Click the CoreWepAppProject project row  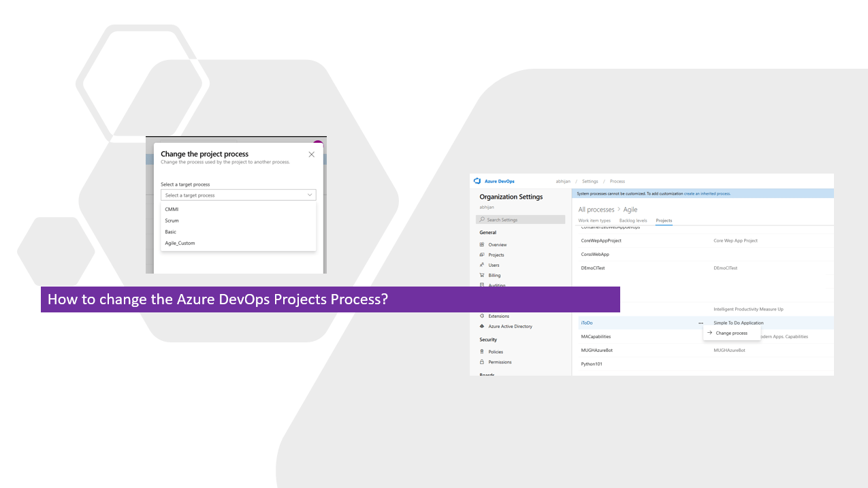point(706,240)
